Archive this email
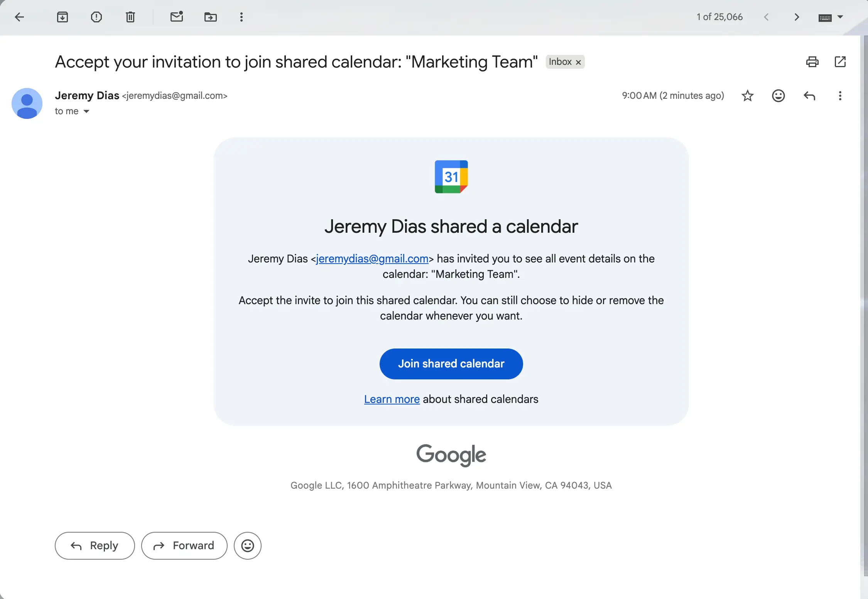The image size is (868, 599). (x=62, y=17)
